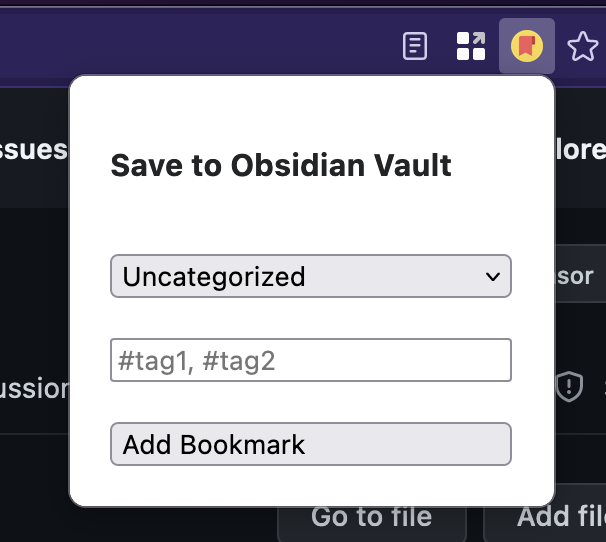
Task: Open the Uncategorized folder dropdown
Action: [x=311, y=276]
